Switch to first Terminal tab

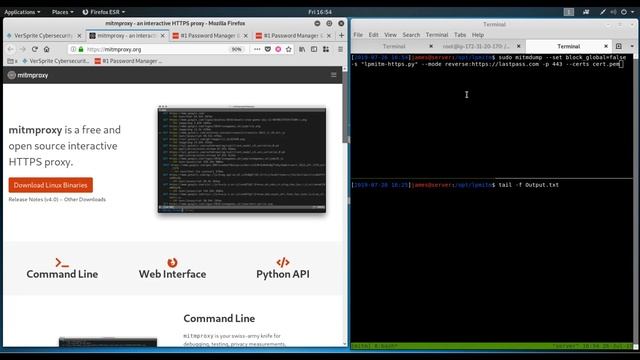394,46
